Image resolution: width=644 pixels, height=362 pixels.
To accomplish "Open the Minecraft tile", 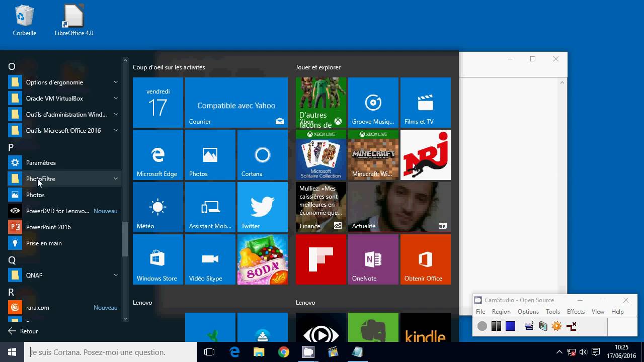I will (373, 155).
